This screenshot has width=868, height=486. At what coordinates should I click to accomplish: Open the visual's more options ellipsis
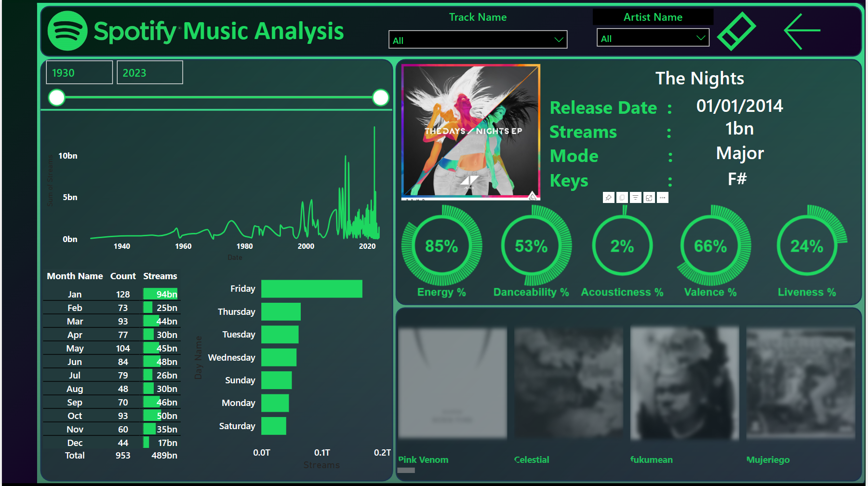tap(663, 198)
